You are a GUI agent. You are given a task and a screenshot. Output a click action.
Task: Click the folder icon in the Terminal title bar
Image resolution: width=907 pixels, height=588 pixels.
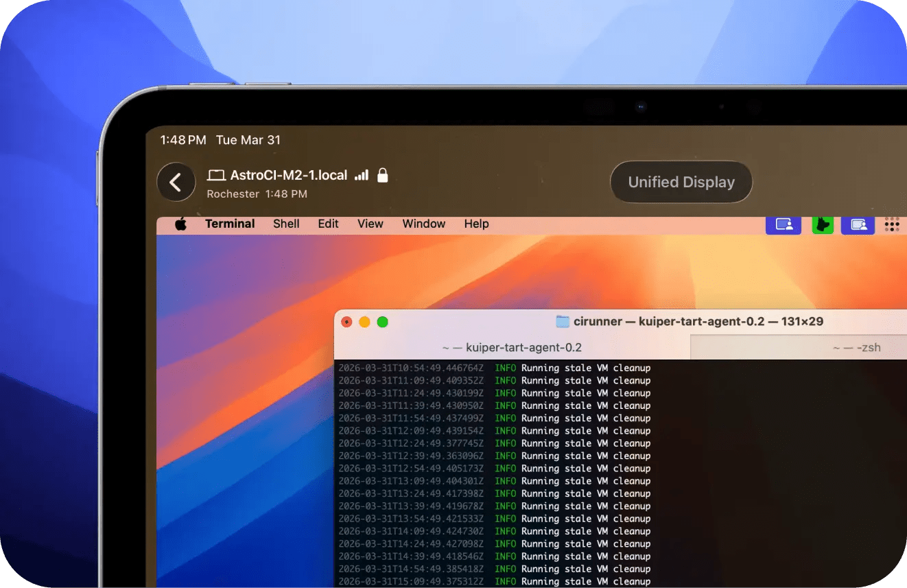pyautogui.click(x=562, y=320)
